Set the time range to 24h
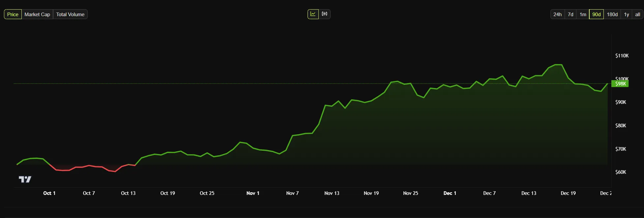Viewport: 644px width, 218px height. (558, 15)
